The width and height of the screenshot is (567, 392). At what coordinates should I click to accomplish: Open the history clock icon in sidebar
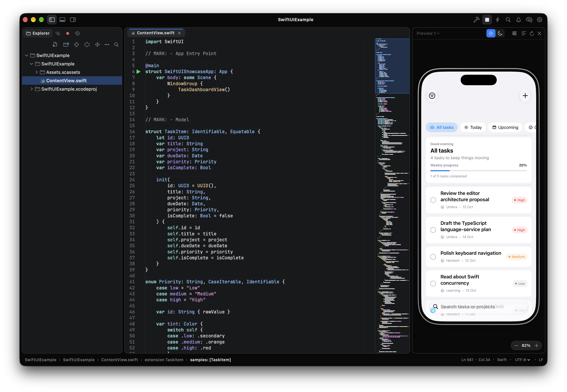77,33
